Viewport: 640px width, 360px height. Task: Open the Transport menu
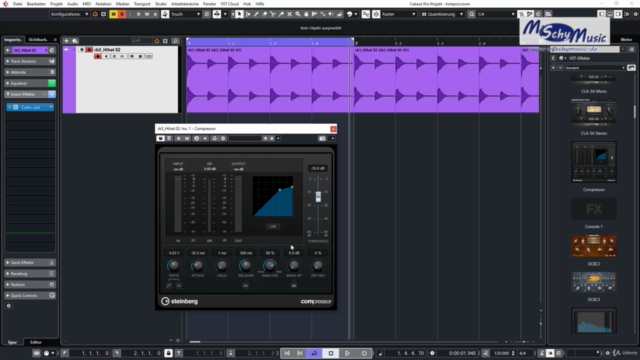click(142, 4)
